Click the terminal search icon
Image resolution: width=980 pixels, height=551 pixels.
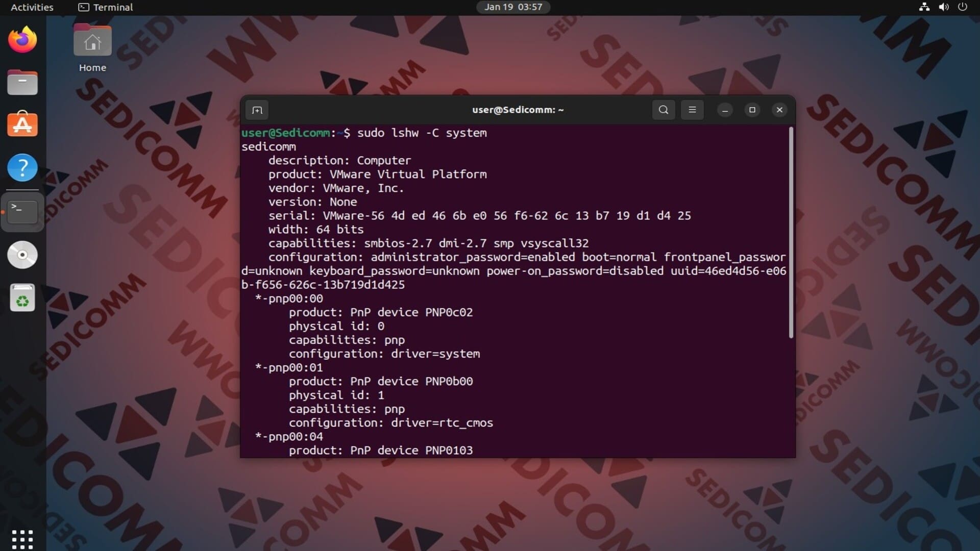(663, 110)
